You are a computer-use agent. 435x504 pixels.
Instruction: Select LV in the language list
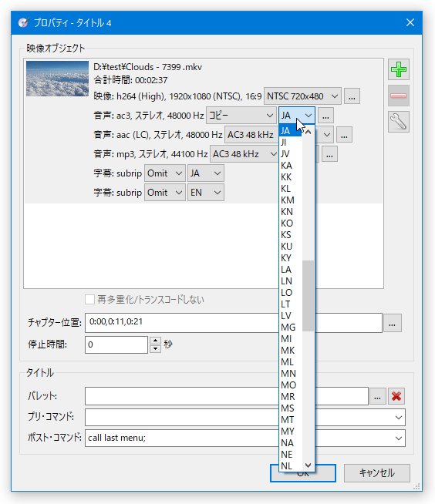(291, 316)
